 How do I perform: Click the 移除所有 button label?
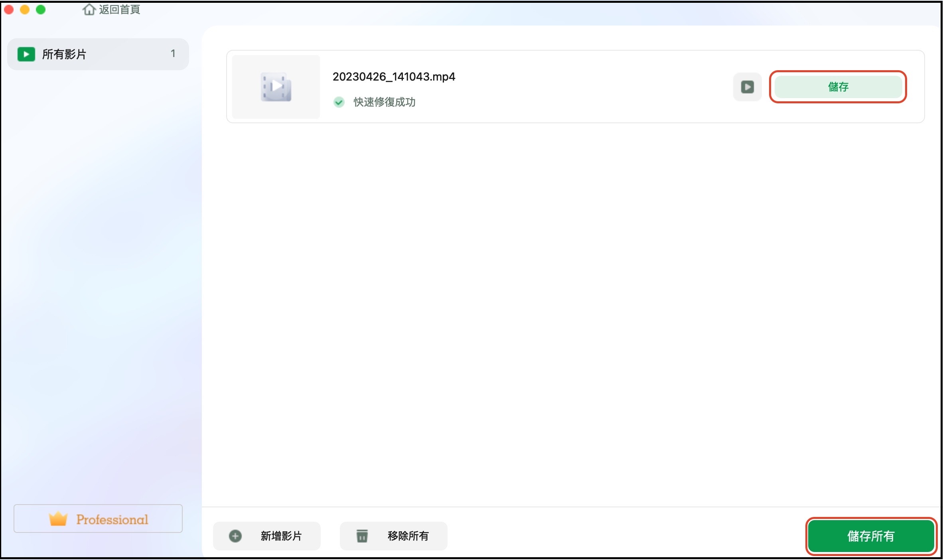(408, 536)
